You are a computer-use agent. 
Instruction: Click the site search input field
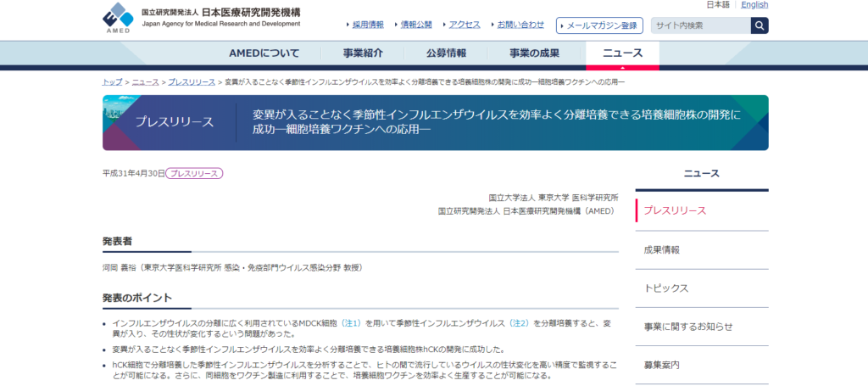coord(701,25)
